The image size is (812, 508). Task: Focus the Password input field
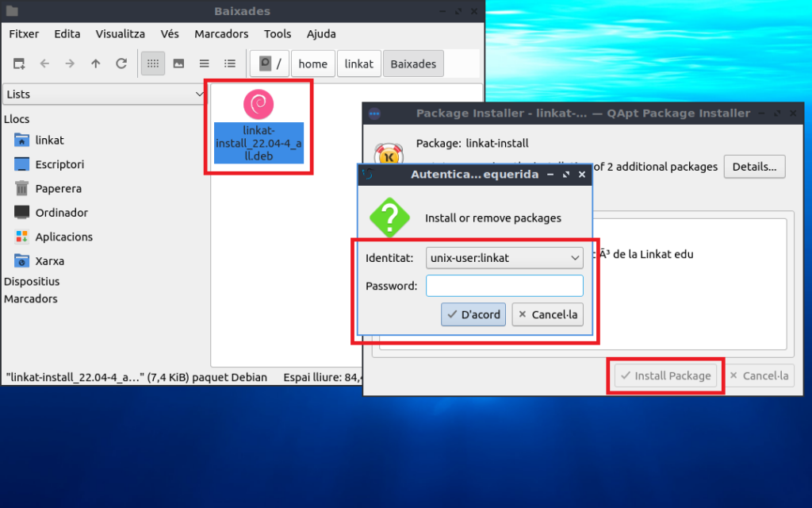(x=504, y=286)
